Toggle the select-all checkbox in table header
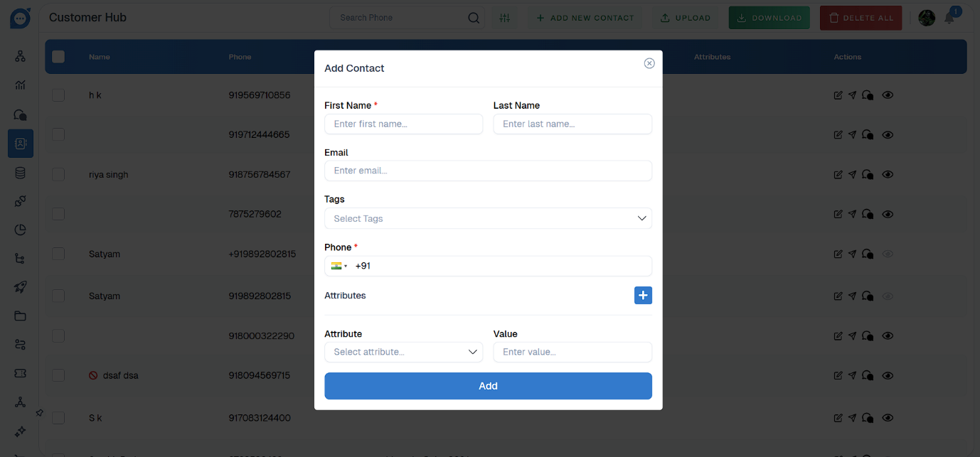 point(58,57)
